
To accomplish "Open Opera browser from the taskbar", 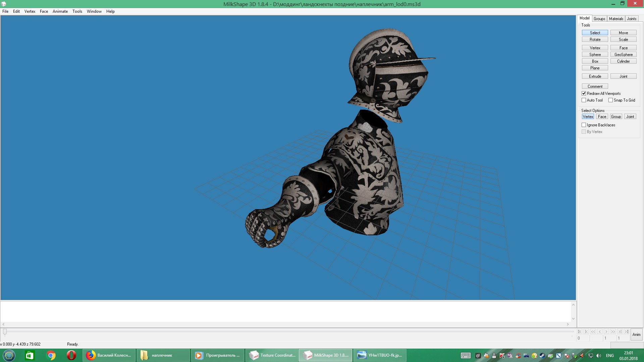I will 71,355.
